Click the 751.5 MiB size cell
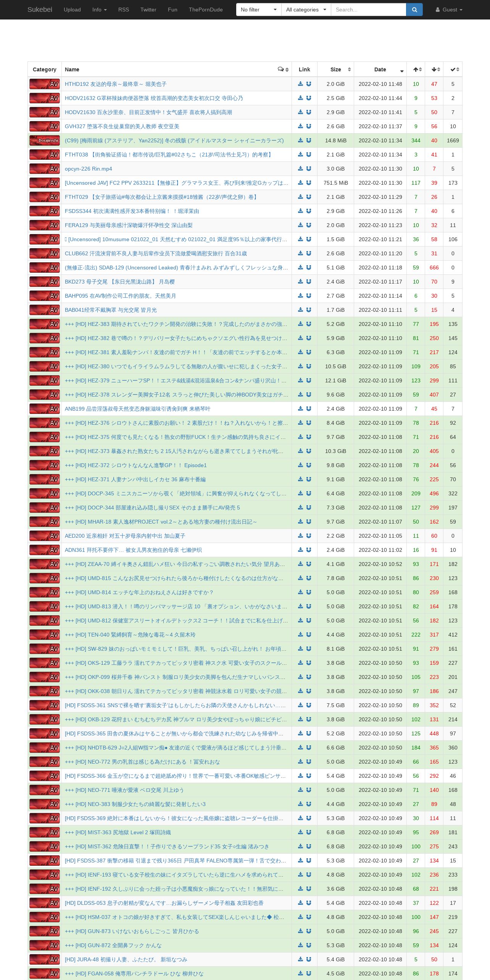This screenshot has height=980, width=490. coord(336,183)
